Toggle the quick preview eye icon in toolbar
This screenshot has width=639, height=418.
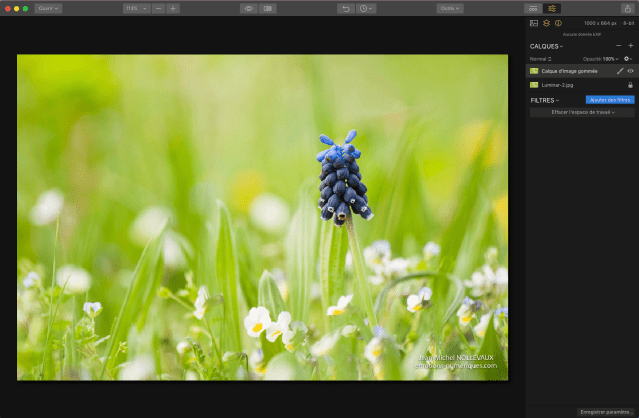[x=248, y=8]
